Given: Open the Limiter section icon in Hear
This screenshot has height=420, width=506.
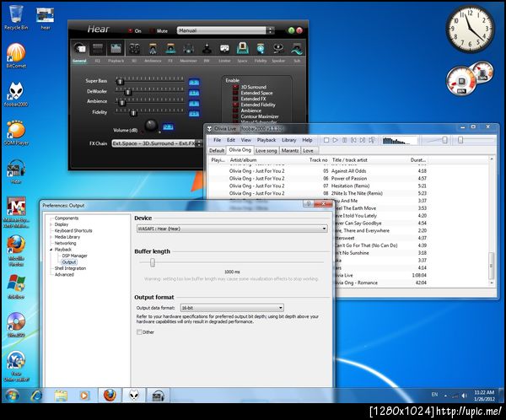Looking at the screenshot, I should 224,49.
